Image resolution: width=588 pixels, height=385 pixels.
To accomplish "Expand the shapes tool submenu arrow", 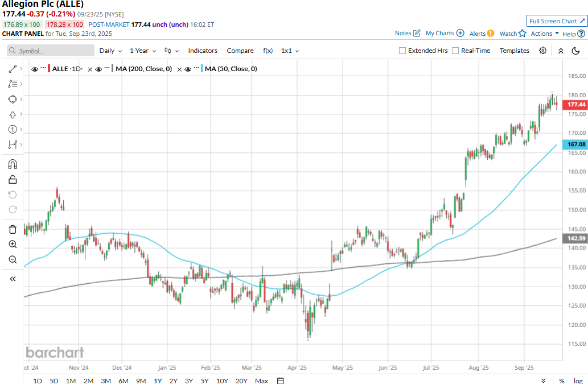I will (22, 100).
